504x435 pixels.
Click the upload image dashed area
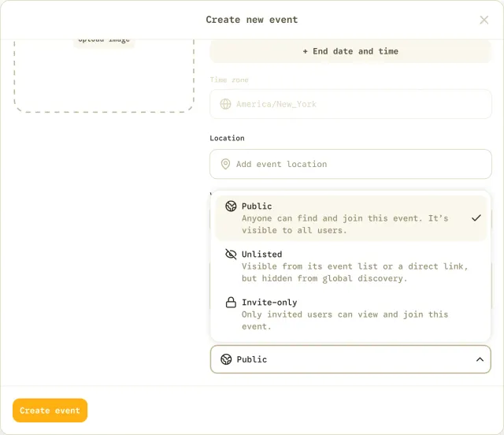[x=104, y=76]
